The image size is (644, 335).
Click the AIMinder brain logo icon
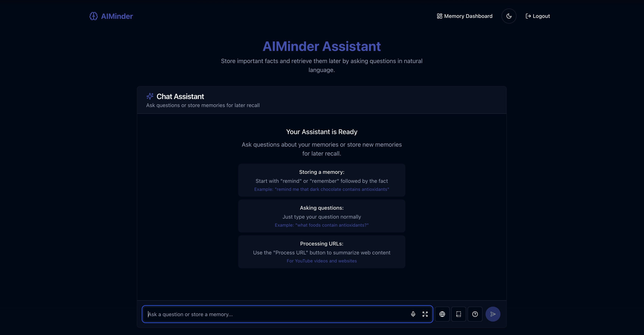[93, 16]
